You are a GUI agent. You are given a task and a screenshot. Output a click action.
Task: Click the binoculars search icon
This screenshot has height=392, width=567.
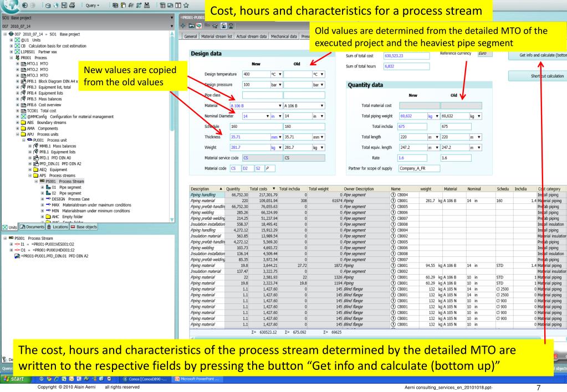(x=147, y=5)
